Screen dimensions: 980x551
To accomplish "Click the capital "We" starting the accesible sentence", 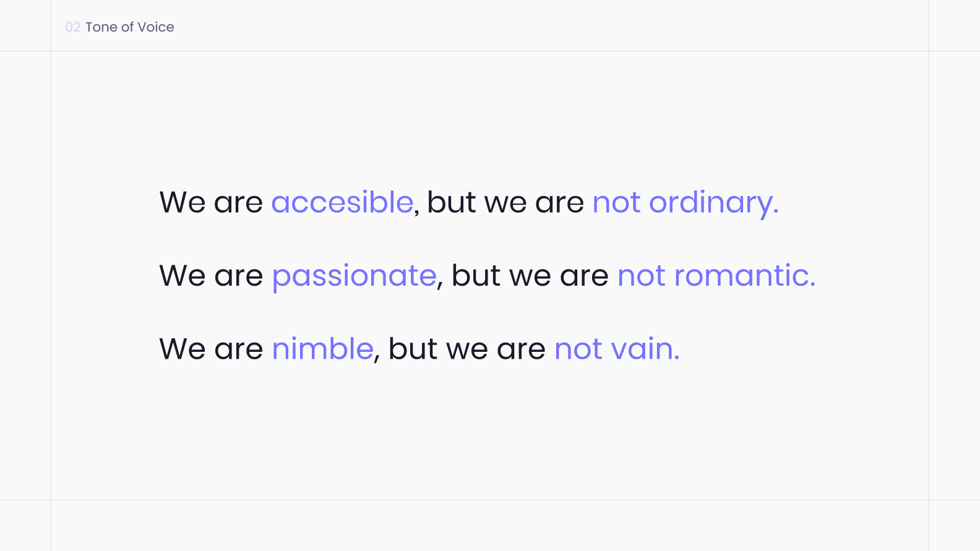I will coord(183,202).
